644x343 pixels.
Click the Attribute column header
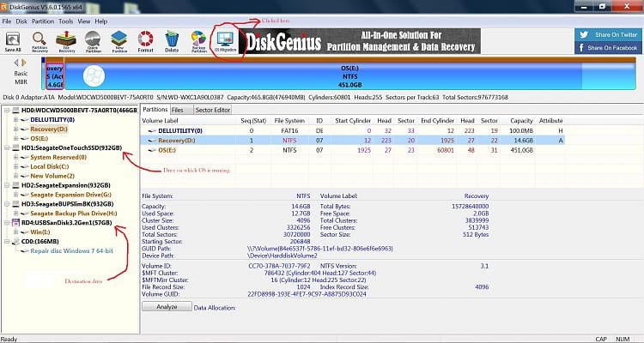point(551,121)
